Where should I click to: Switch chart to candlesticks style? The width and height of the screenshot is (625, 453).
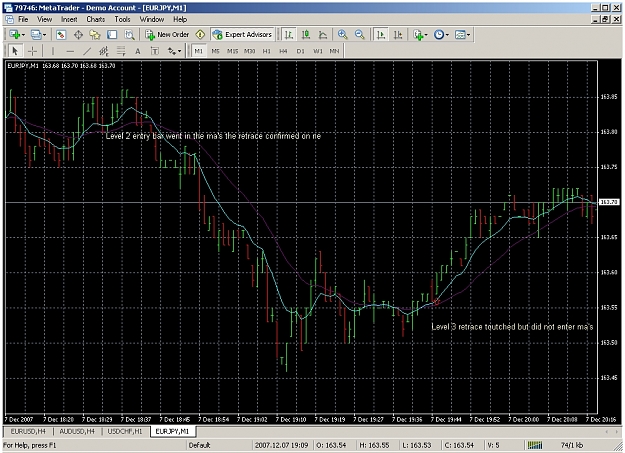point(306,35)
